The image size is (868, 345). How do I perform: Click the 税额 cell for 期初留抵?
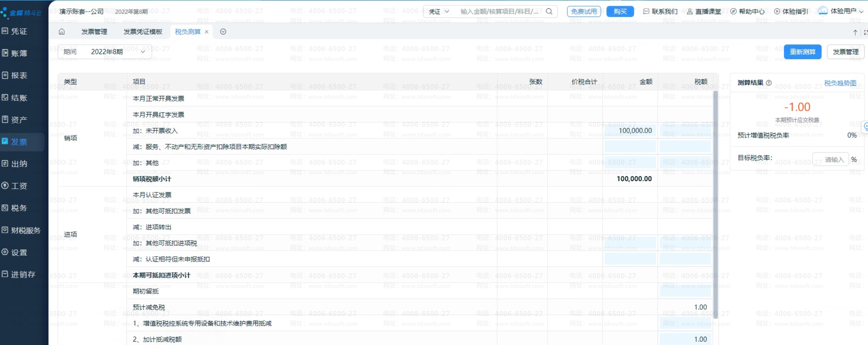[685, 291]
